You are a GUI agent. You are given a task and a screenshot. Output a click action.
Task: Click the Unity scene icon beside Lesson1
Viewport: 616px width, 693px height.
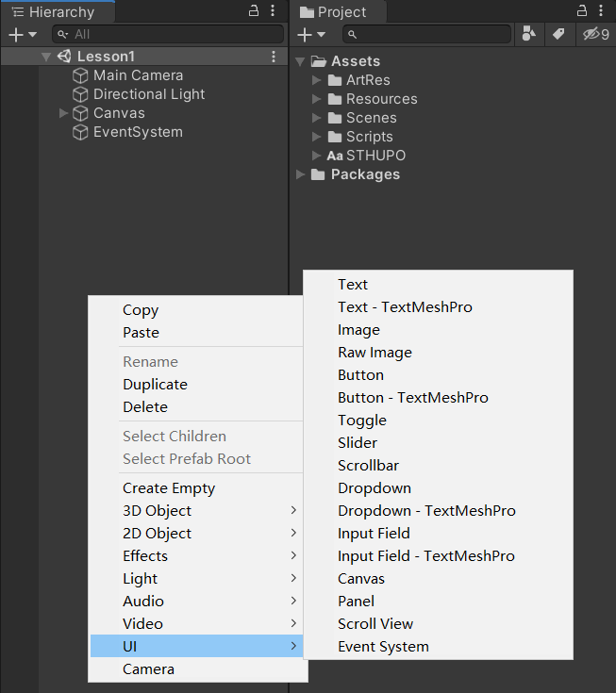coord(64,57)
